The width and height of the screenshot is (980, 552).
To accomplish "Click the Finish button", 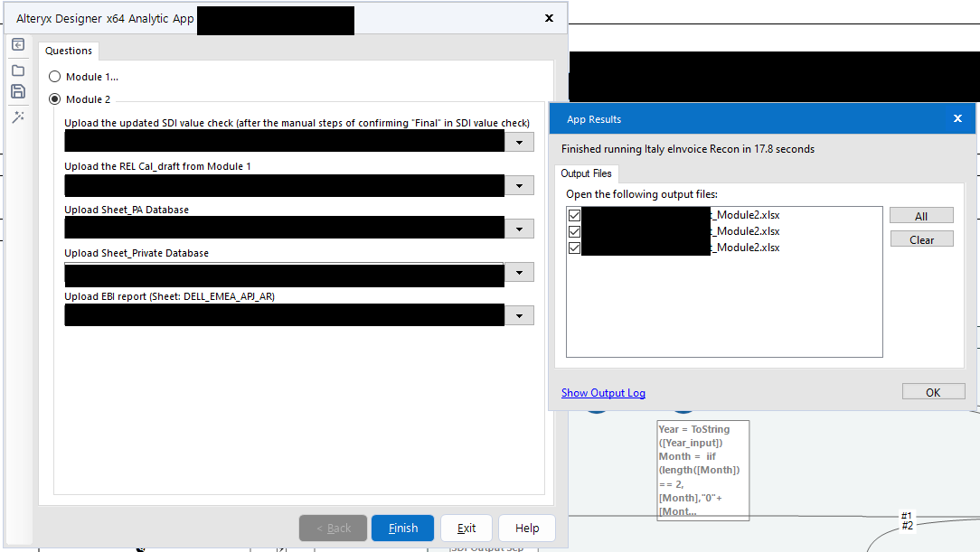I will point(402,528).
